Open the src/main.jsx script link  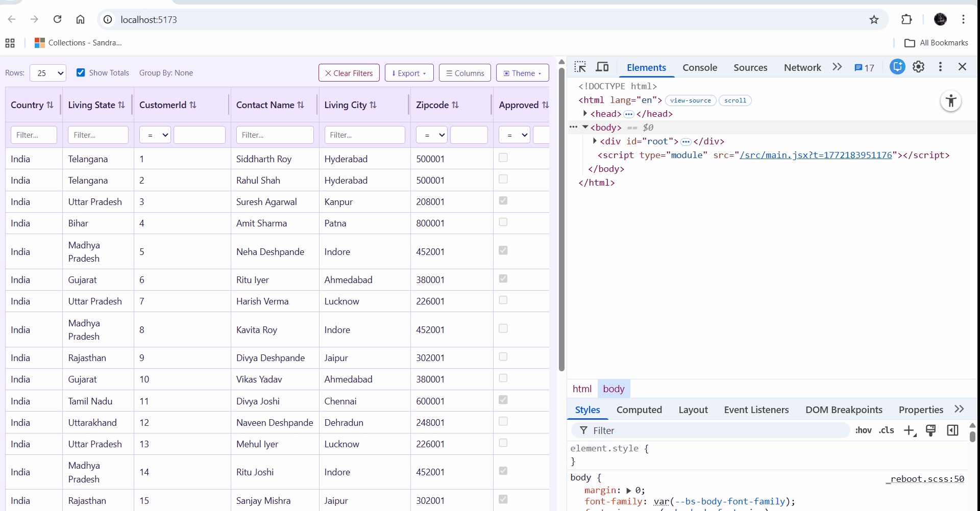pos(816,155)
